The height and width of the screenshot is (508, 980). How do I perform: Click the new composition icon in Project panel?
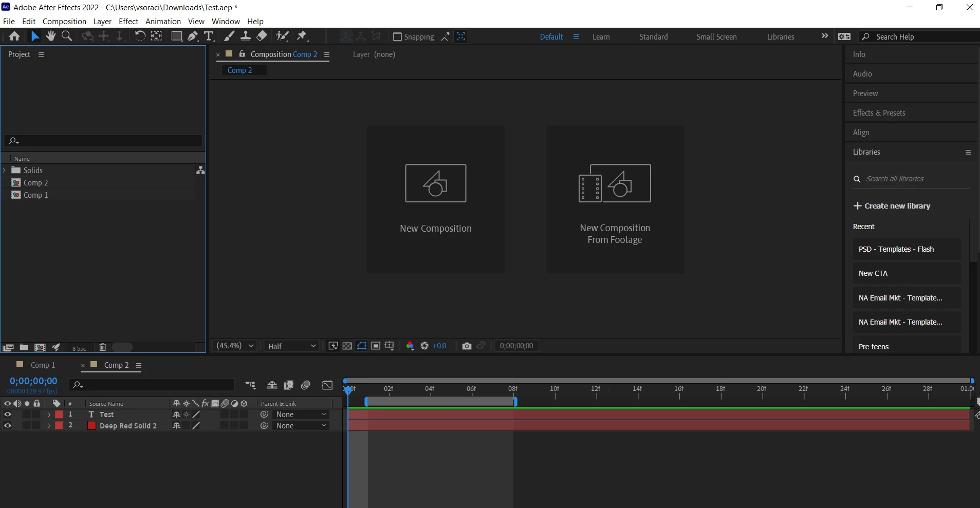40,348
